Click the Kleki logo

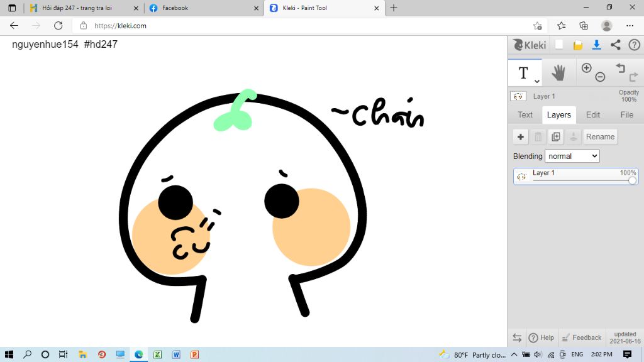(x=530, y=45)
